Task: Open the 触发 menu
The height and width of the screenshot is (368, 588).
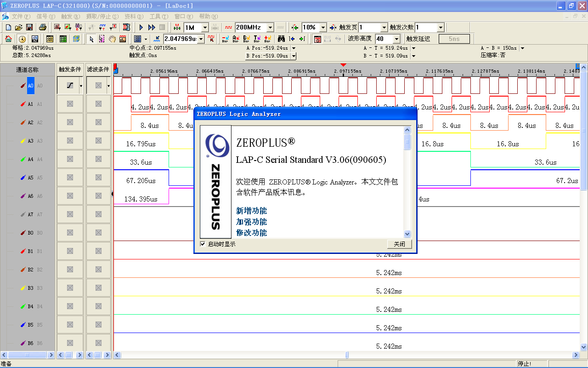Action: 70,17
